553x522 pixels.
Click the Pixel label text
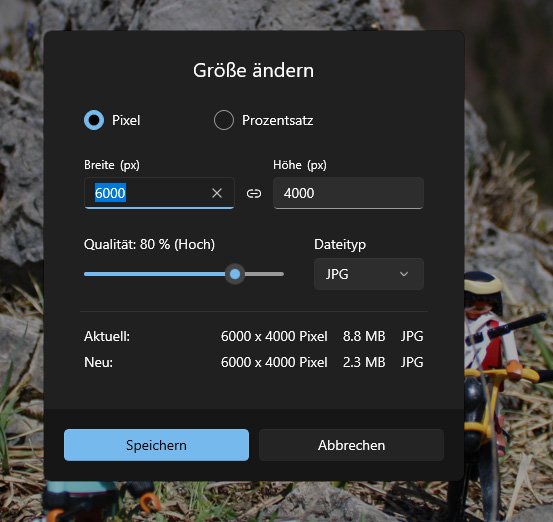click(x=126, y=121)
